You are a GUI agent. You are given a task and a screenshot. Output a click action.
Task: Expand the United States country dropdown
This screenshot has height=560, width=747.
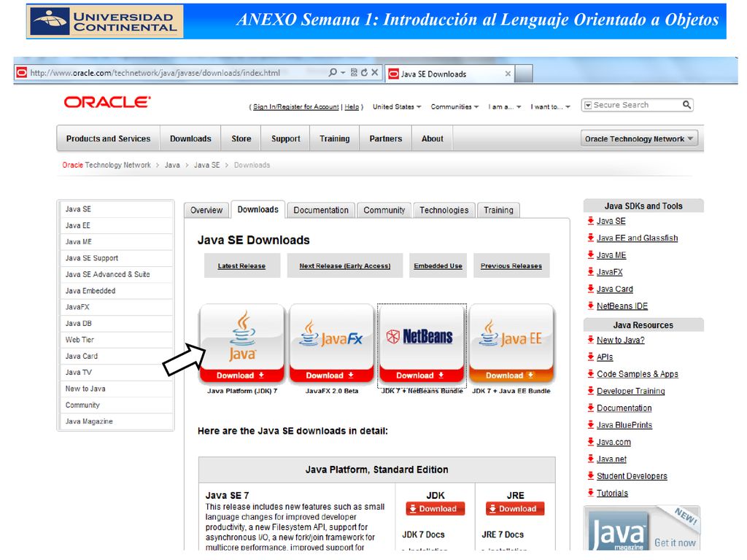click(397, 106)
